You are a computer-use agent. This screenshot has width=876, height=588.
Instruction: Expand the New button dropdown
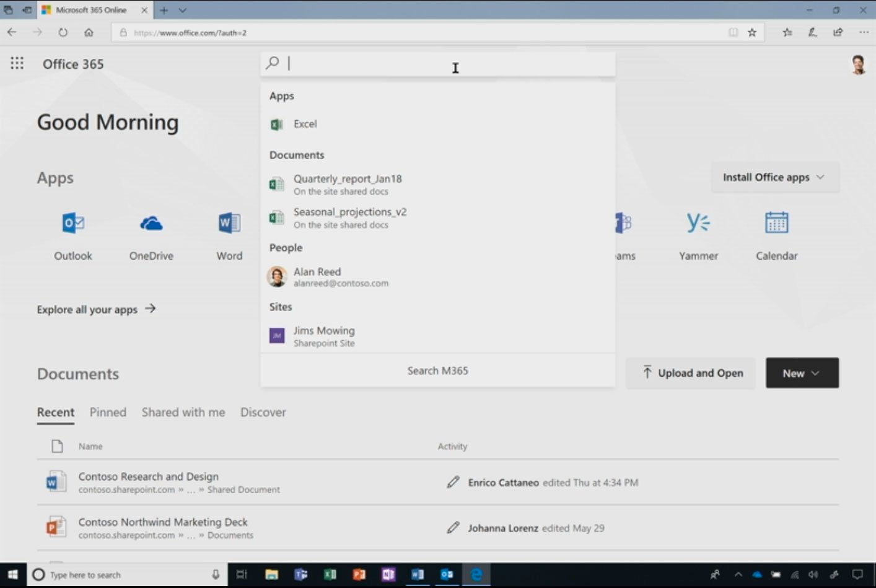pyautogui.click(x=802, y=372)
